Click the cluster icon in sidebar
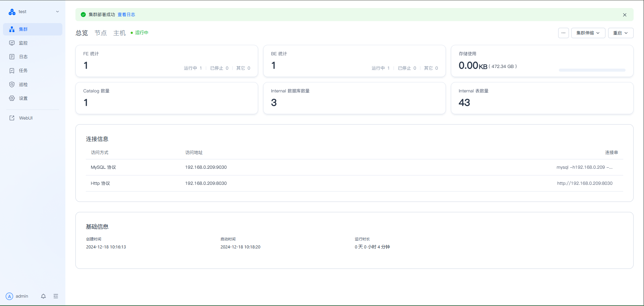The height and width of the screenshot is (306, 644). (x=12, y=29)
